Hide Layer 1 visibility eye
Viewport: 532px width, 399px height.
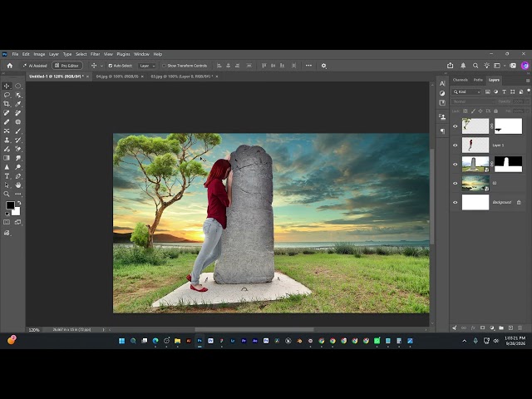tap(456, 145)
